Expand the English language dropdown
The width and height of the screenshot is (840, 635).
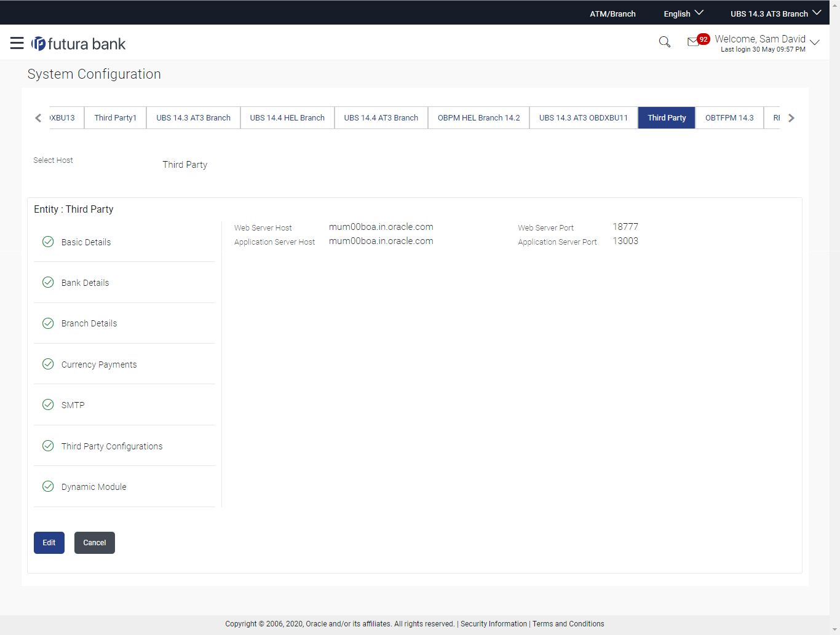click(x=683, y=14)
